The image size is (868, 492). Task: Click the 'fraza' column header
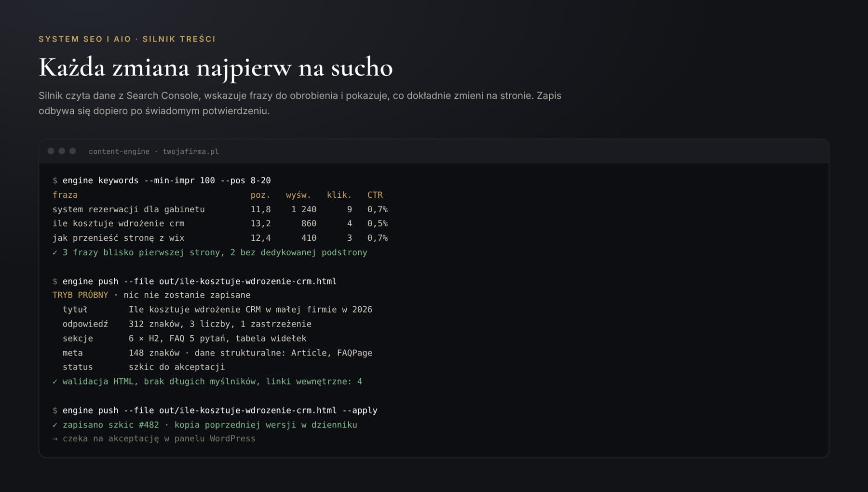65,195
